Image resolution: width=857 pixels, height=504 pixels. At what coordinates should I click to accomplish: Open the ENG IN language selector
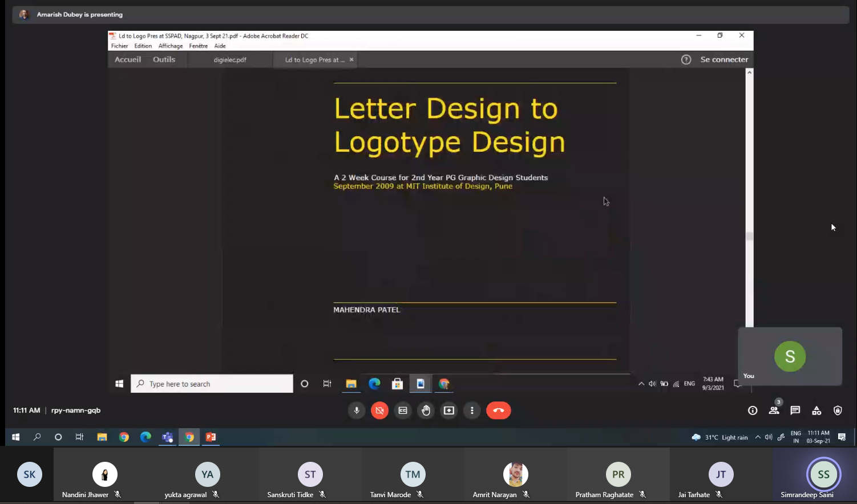796,437
